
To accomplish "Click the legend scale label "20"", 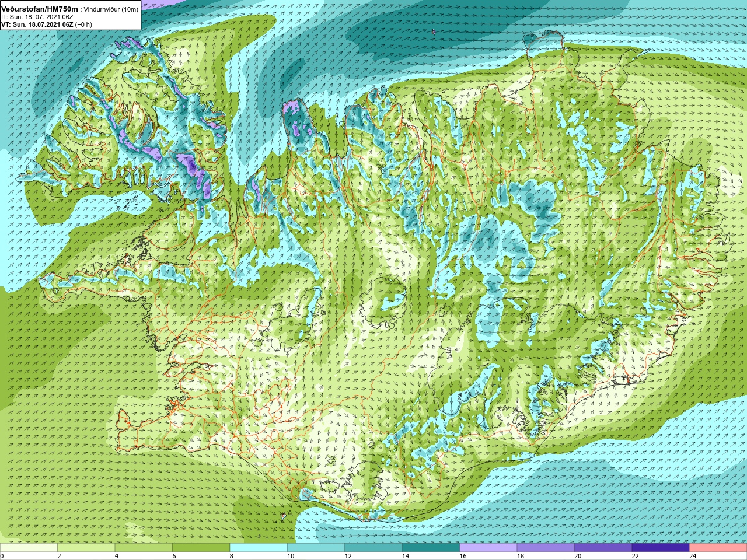I will 578,556.
